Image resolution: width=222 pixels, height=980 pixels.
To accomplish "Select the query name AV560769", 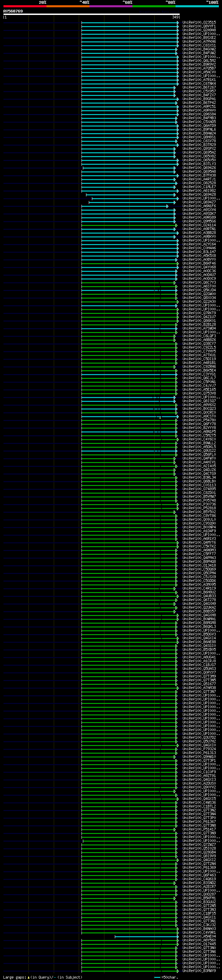I will [13, 11].
